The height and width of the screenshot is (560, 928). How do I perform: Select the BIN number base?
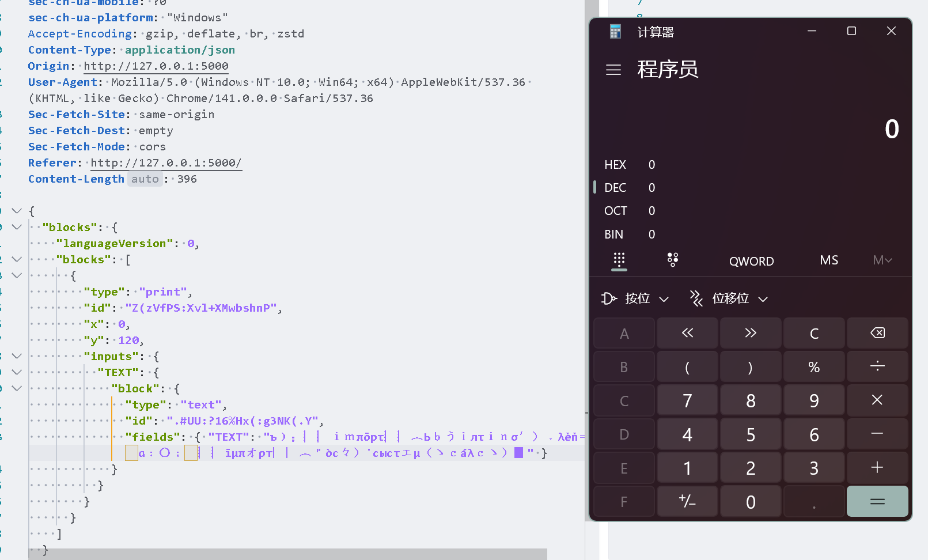point(613,234)
